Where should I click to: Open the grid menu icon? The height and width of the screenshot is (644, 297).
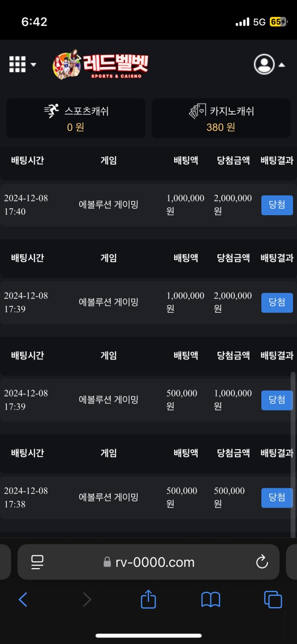click(16, 64)
